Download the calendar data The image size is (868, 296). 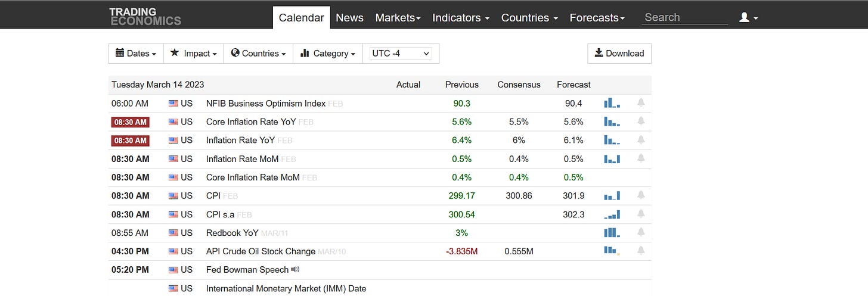(619, 53)
